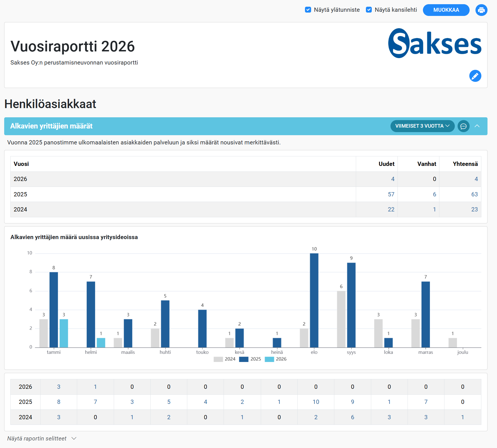
Task: Uncheck Näytä kansilehti checkbox
Action: pyautogui.click(x=369, y=10)
